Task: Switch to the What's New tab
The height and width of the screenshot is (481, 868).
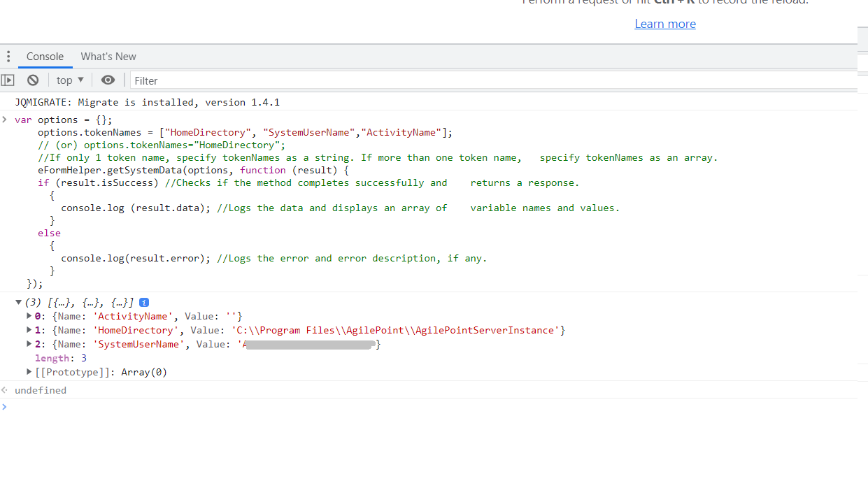Action: pyautogui.click(x=108, y=57)
